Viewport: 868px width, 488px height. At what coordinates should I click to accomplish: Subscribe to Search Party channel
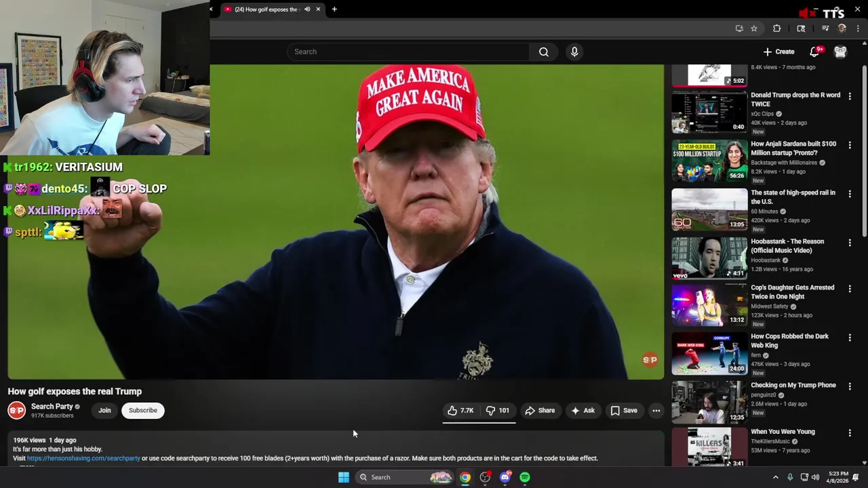pos(143,410)
